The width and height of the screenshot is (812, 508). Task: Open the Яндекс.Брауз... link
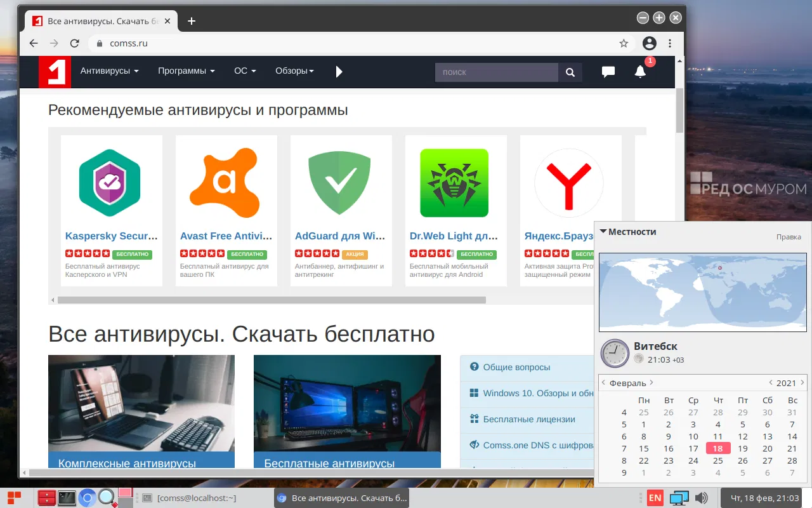point(559,236)
